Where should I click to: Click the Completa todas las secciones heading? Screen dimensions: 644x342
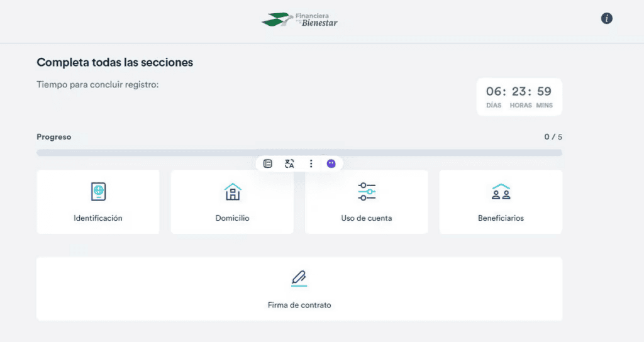tap(114, 62)
